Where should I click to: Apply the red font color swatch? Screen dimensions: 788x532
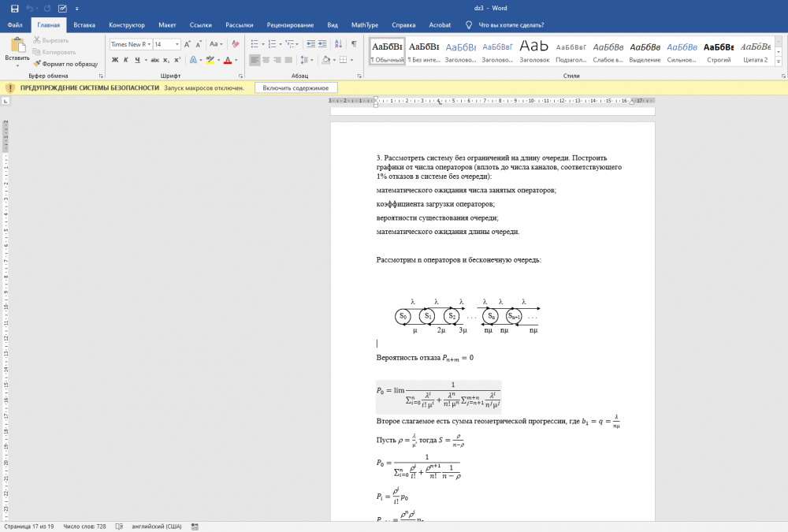click(227, 60)
